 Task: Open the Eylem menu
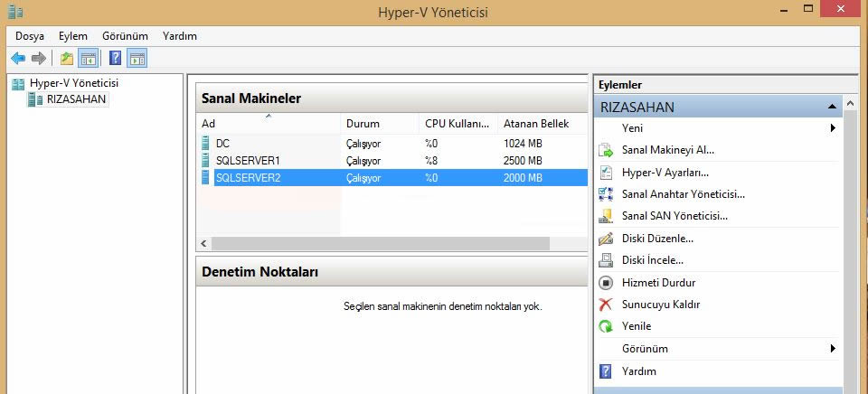pyautogui.click(x=73, y=36)
